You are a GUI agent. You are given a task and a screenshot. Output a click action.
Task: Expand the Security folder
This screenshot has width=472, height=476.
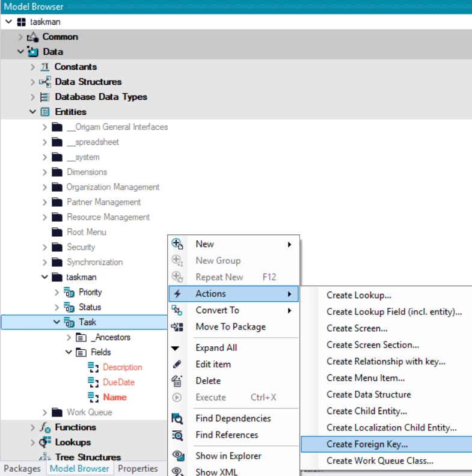click(45, 247)
